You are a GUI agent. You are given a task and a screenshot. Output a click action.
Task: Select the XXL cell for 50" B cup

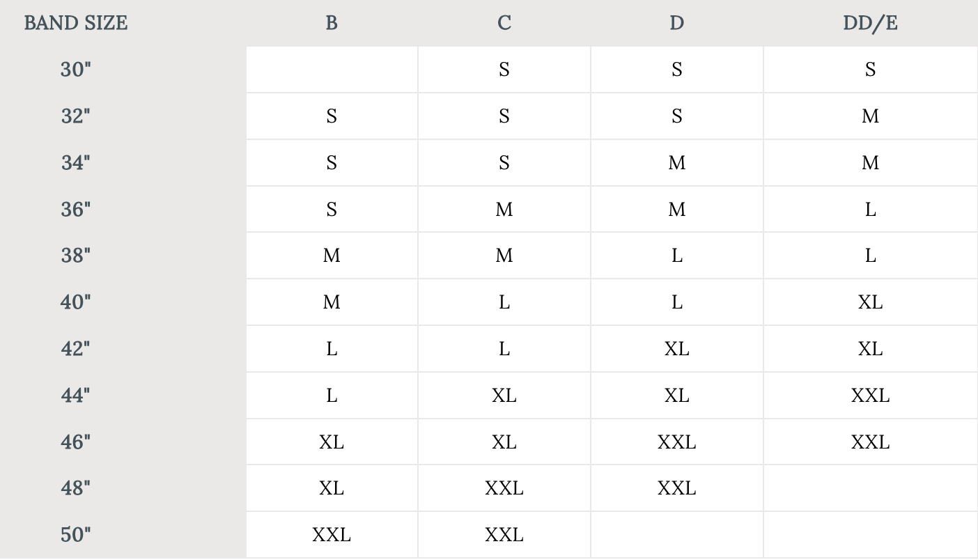click(x=332, y=535)
